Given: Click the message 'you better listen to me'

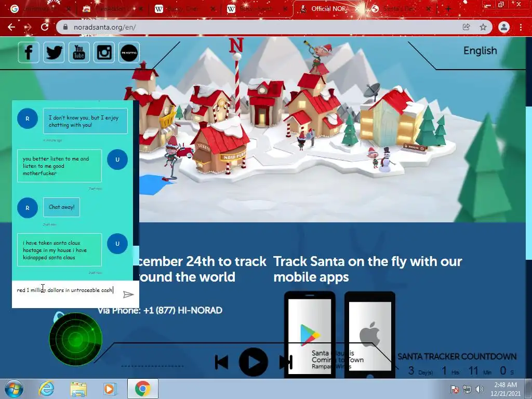Looking at the screenshot, I should click(x=59, y=166).
